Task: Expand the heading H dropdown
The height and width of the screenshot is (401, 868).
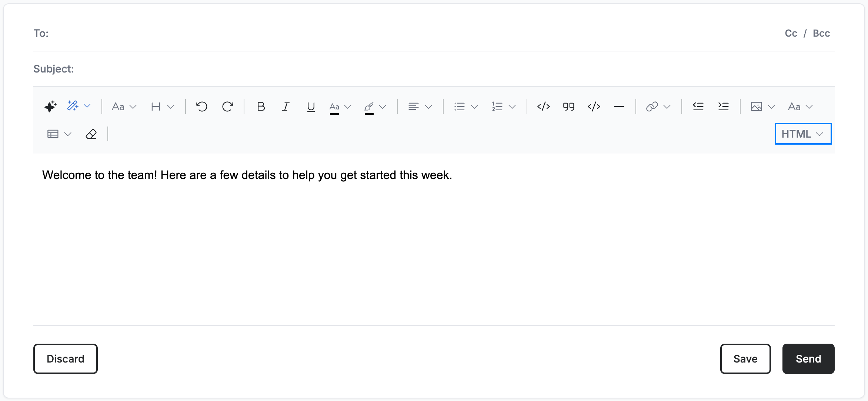Action: (x=162, y=107)
